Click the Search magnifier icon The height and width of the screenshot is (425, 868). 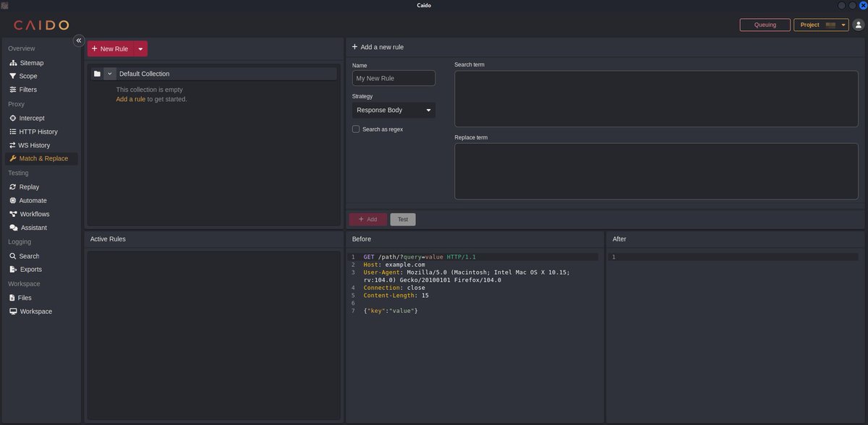[x=13, y=256]
